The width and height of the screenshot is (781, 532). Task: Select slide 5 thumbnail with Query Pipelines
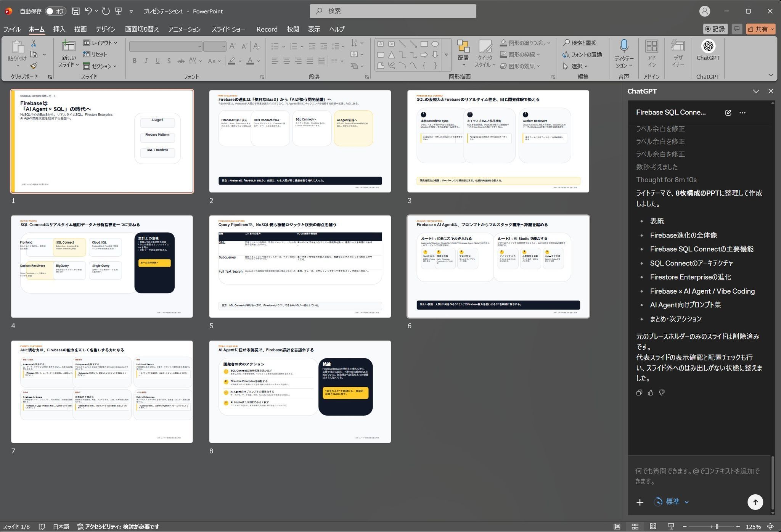coord(300,267)
